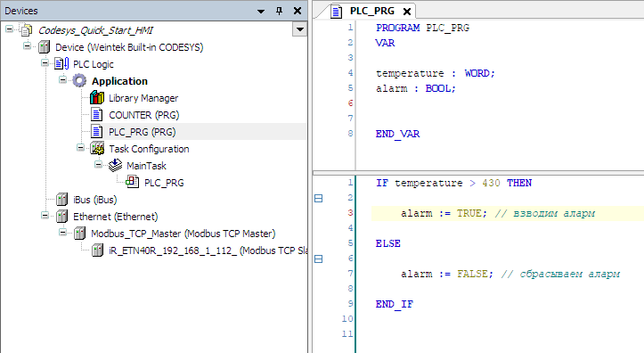Collapse the Task Configuration tree node
Viewport: 644px width, 353px height.
point(80,147)
